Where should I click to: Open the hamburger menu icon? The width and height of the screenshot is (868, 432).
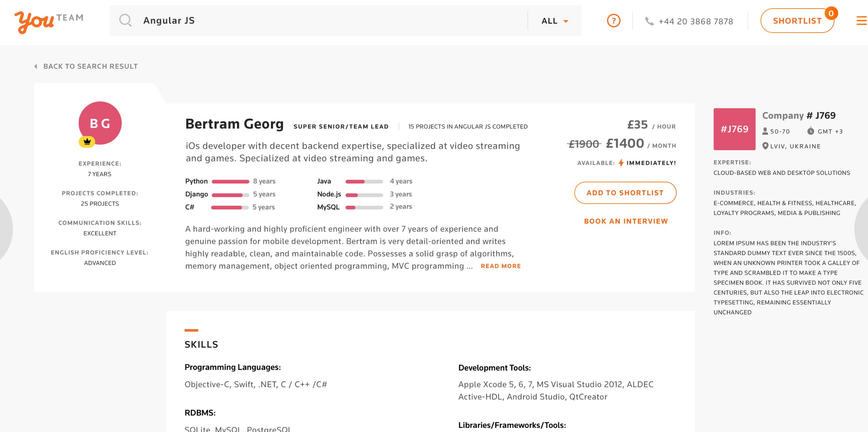point(861,21)
